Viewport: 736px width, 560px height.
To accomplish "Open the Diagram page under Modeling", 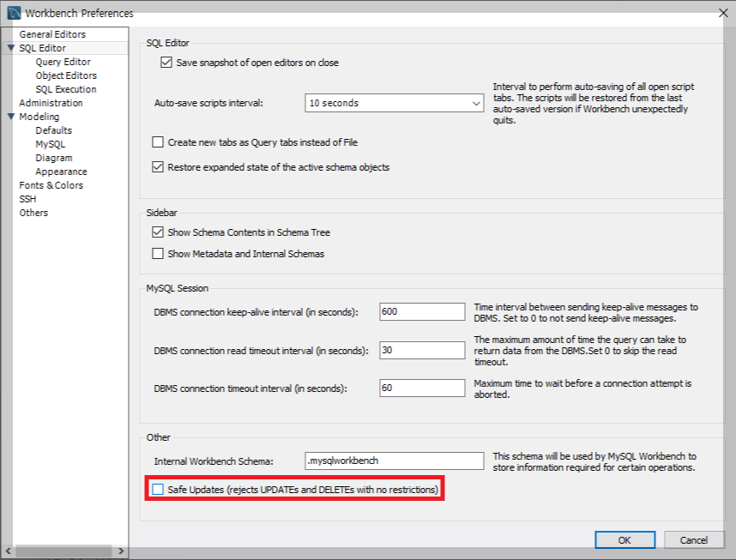I will tap(54, 158).
